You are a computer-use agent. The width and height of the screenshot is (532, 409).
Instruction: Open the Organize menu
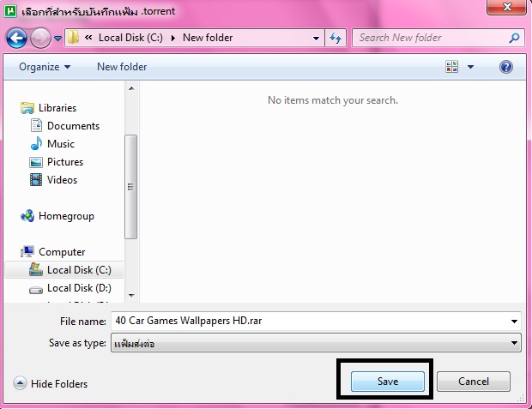coord(45,67)
